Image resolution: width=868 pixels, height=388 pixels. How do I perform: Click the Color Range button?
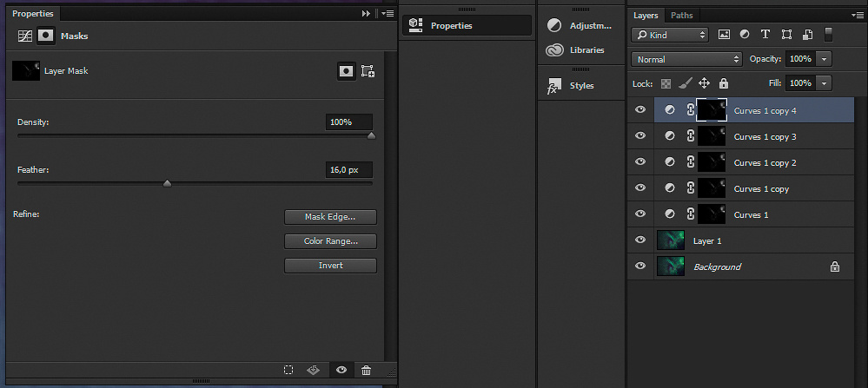[x=330, y=241]
